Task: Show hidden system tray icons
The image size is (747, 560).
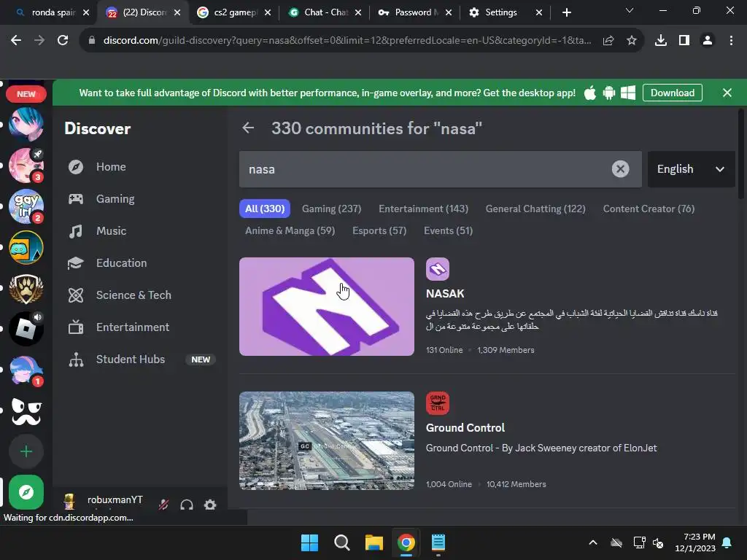Action: [593, 542]
